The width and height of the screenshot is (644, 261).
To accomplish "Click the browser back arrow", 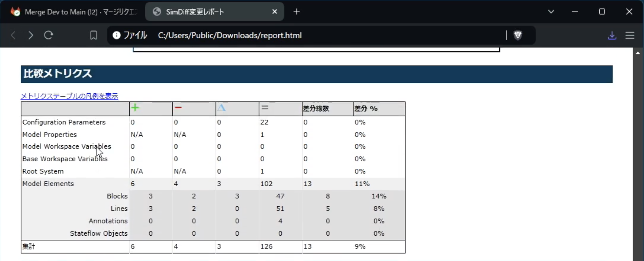I will point(13,35).
